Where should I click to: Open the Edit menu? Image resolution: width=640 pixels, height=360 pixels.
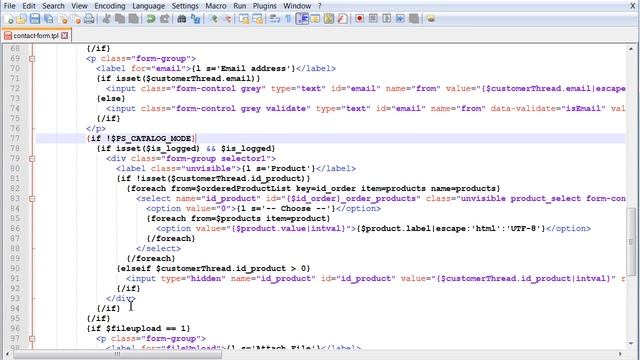[x=29, y=6]
